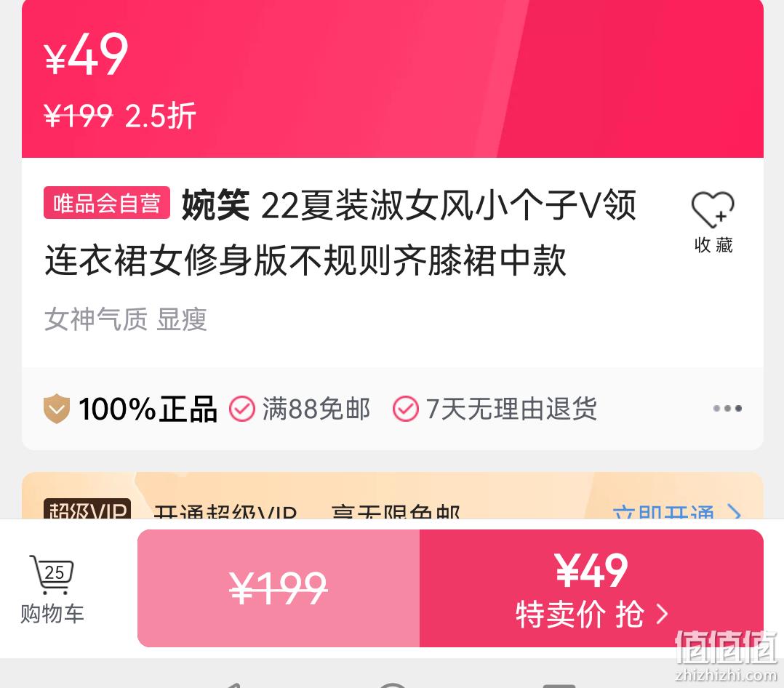This screenshot has width=784, height=688.
Task: Buy at ¥49 特卖价 button
Action: tap(591, 588)
